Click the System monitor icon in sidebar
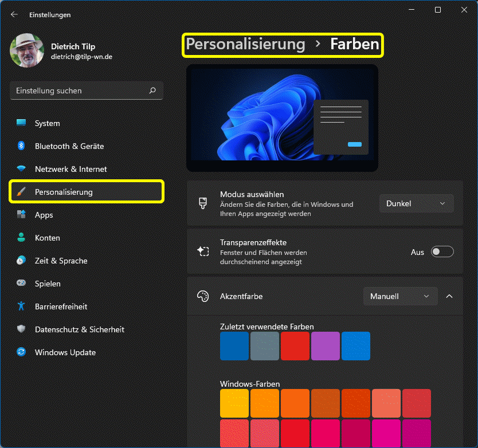 click(21, 123)
